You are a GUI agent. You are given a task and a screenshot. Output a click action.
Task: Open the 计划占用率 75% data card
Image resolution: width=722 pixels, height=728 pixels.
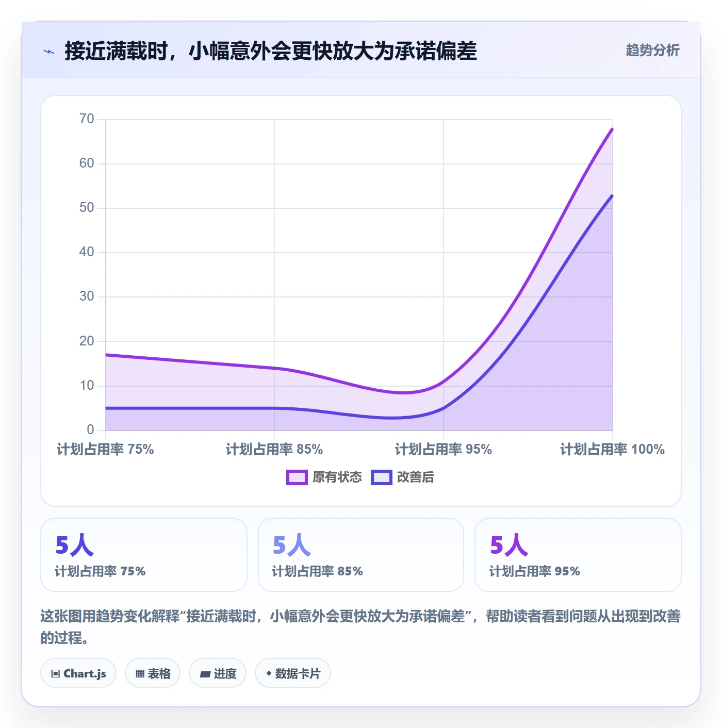coord(144,555)
